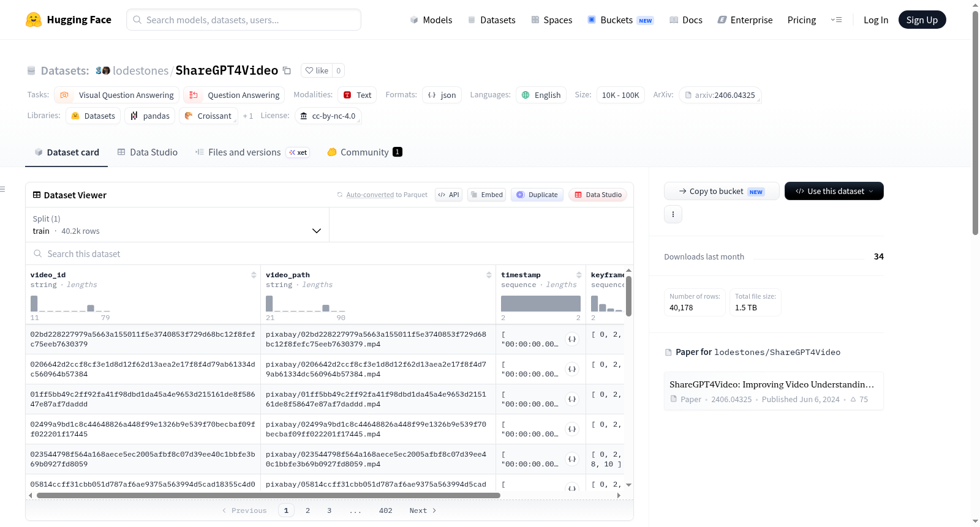Click the video_path lengths histogram
980x527 pixels.
[306, 304]
